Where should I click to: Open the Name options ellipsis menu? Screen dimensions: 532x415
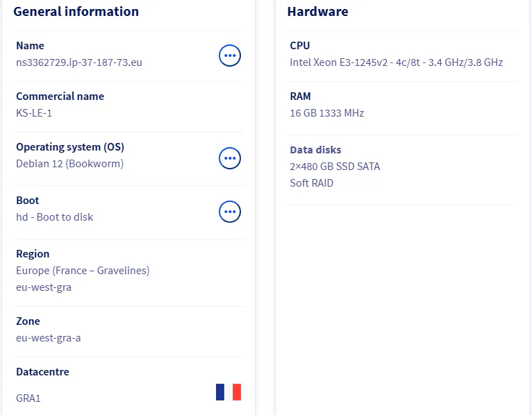tap(230, 56)
